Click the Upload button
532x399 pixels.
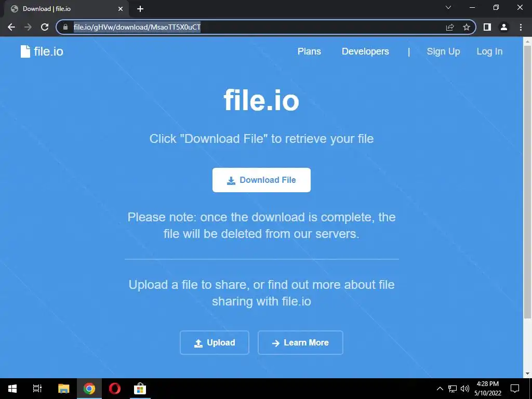[x=215, y=343]
